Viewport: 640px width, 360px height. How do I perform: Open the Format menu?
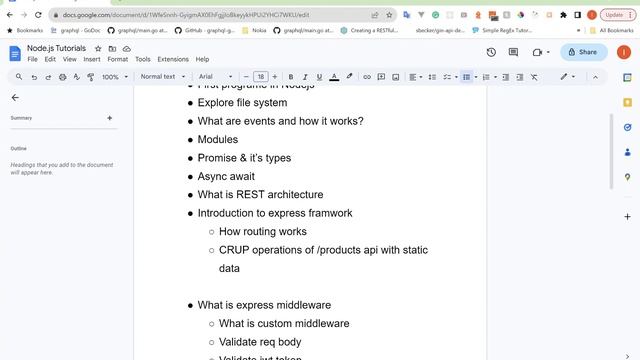[118, 59]
